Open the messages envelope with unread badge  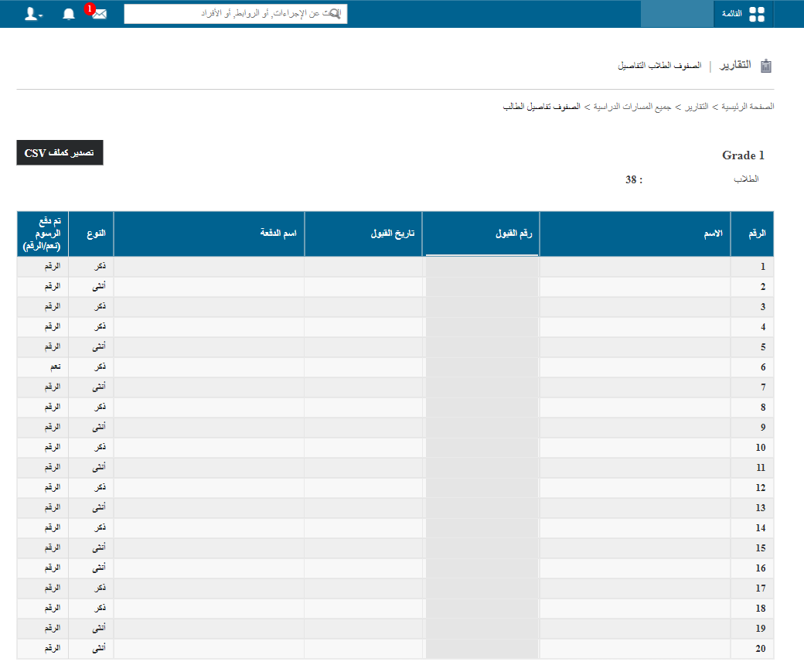pyautogui.click(x=99, y=14)
